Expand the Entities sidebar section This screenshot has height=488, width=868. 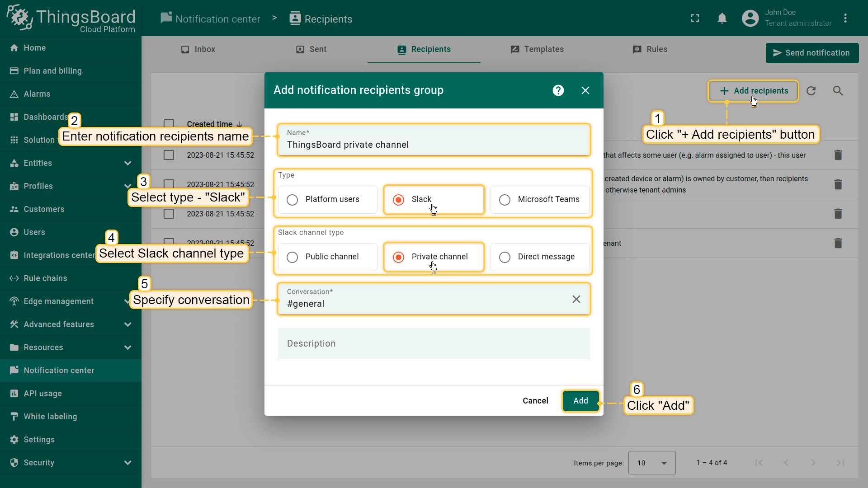[x=128, y=163]
